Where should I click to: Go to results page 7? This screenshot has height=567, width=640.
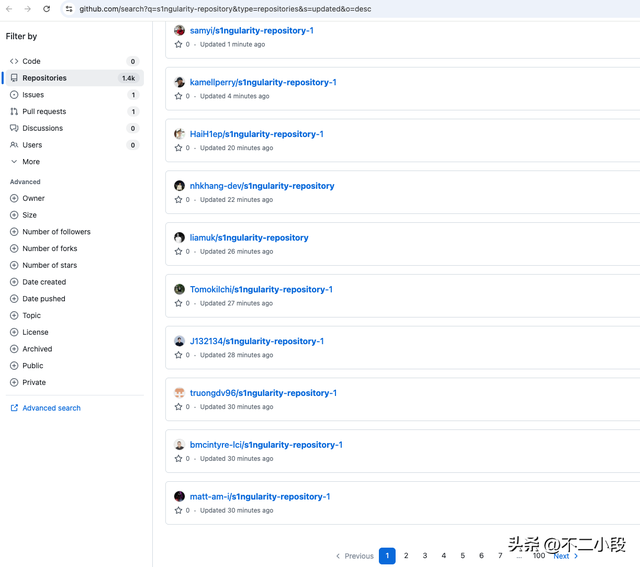click(500, 556)
